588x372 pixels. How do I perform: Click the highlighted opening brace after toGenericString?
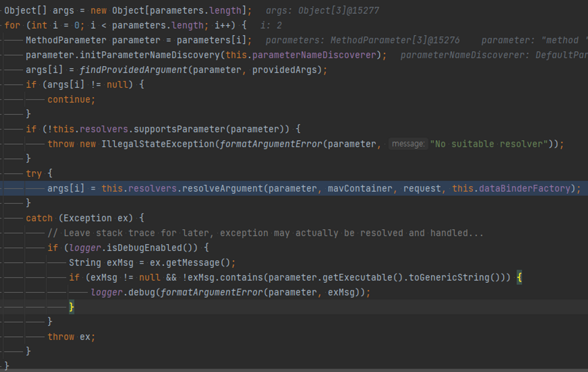519,277
